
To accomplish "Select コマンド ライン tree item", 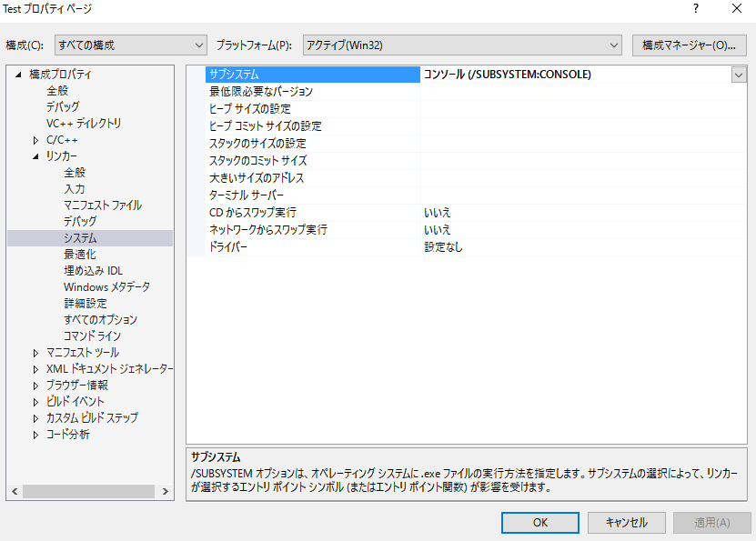I will tap(92, 336).
